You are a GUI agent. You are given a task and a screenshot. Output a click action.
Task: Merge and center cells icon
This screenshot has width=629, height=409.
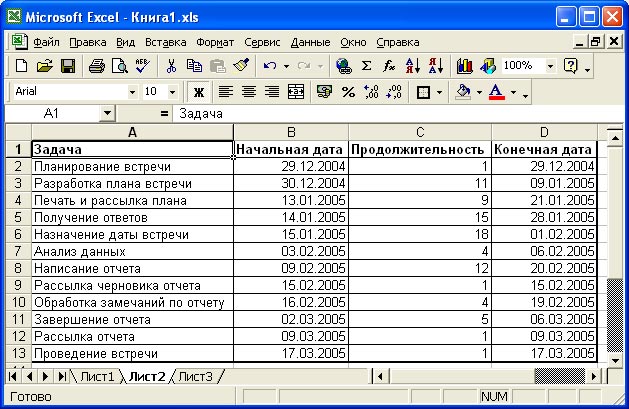pyautogui.click(x=296, y=92)
